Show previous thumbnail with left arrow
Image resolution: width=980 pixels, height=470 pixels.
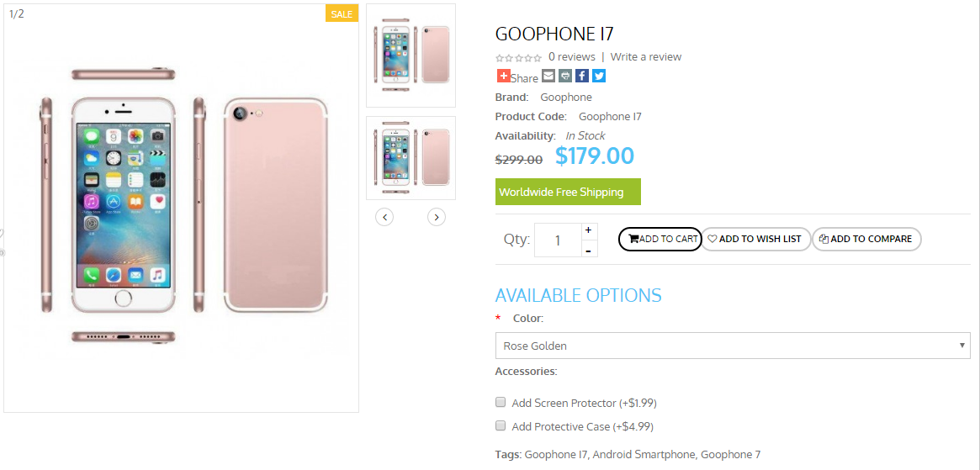(x=384, y=217)
